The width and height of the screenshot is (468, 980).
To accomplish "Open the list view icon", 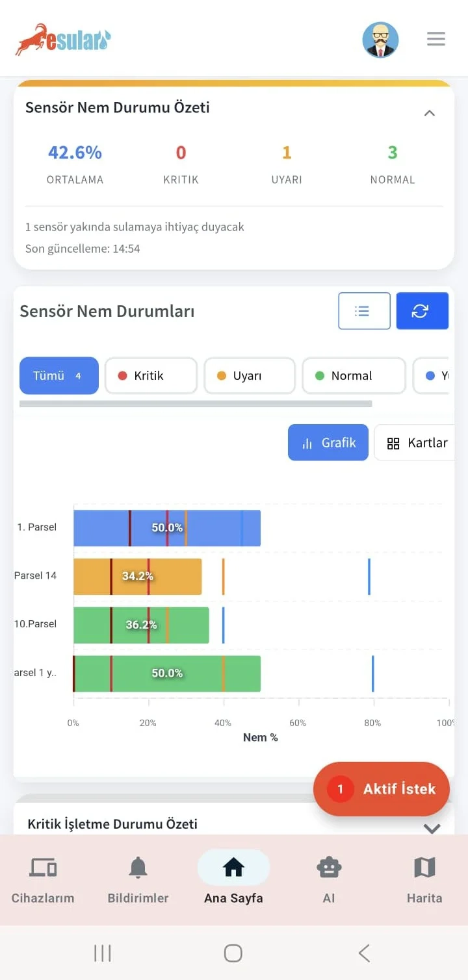I will click(364, 310).
